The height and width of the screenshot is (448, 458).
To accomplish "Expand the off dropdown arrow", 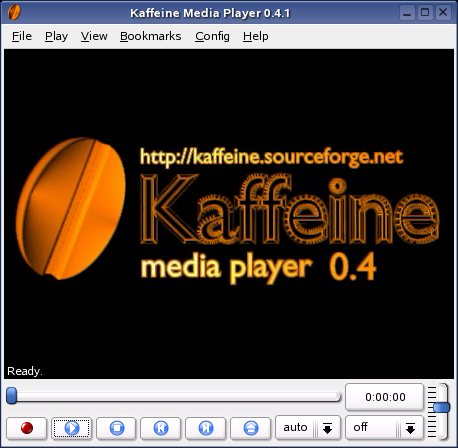I will pos(410,428).
